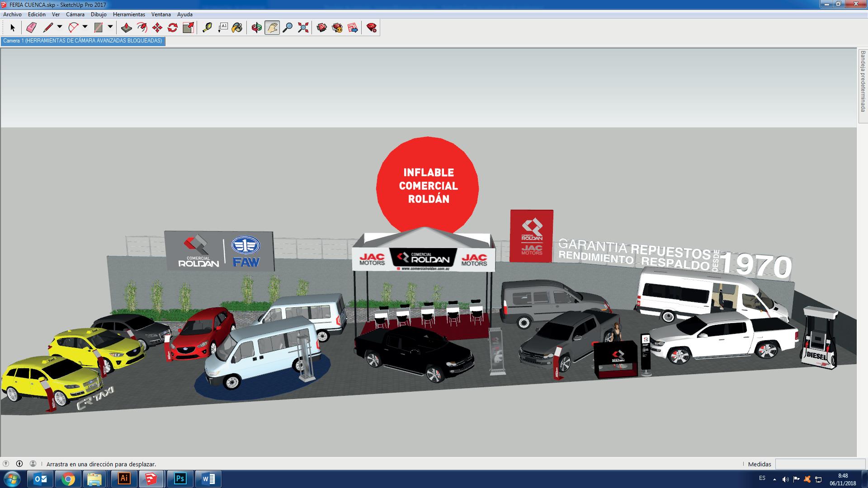Select the arrow Select tool
The height and width of the screenshot is (488, 868).
click(13, 28)
